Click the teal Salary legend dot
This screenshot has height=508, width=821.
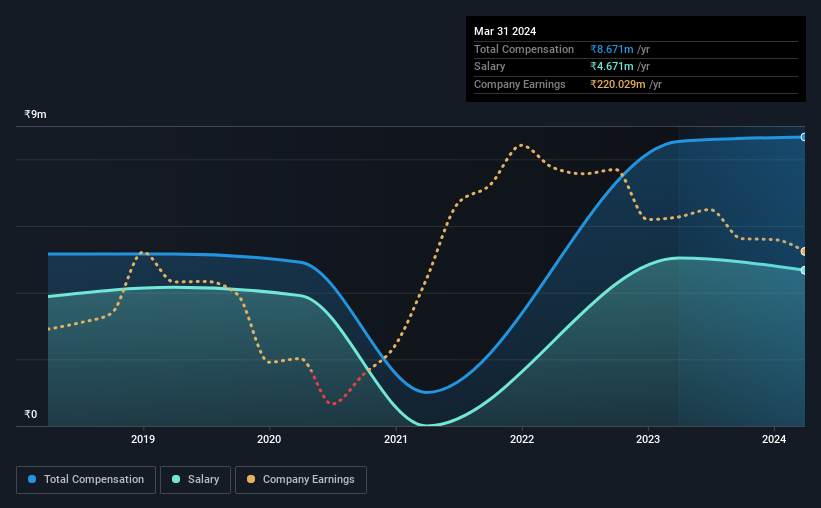pyautogui.click(x=176, y=479)
